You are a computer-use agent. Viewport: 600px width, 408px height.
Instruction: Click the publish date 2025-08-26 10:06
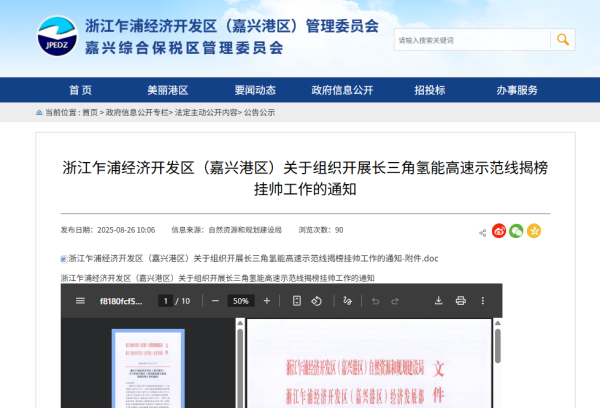126,230
